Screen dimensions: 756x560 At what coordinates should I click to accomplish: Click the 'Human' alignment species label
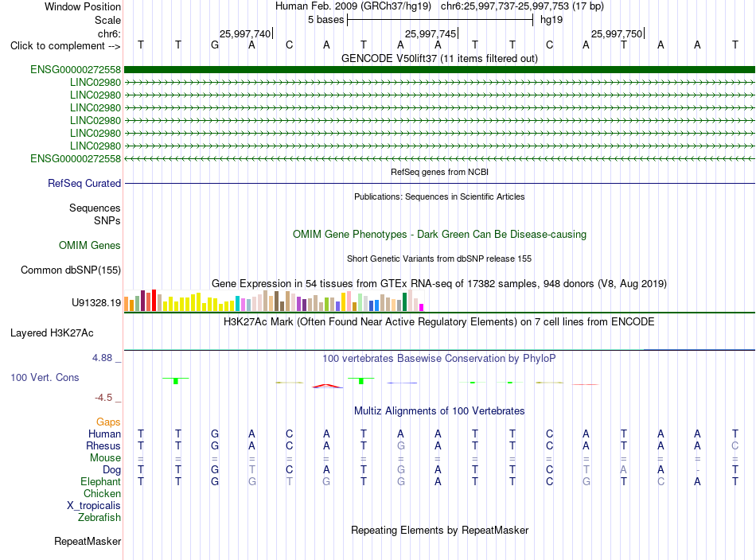coord(104,434)
